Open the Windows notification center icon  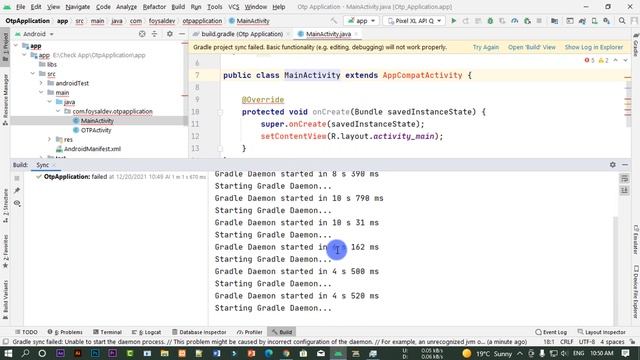(x=626, y=353)
